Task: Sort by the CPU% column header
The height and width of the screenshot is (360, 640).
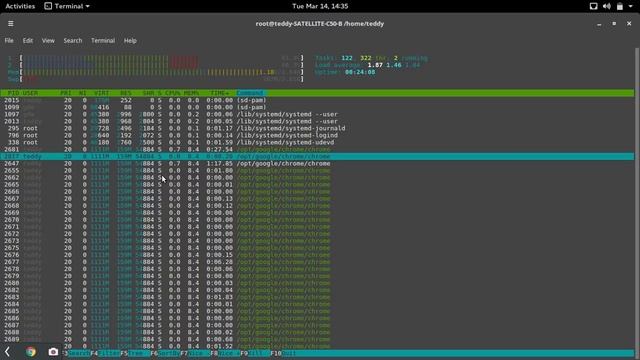Action: pos(173,93)
